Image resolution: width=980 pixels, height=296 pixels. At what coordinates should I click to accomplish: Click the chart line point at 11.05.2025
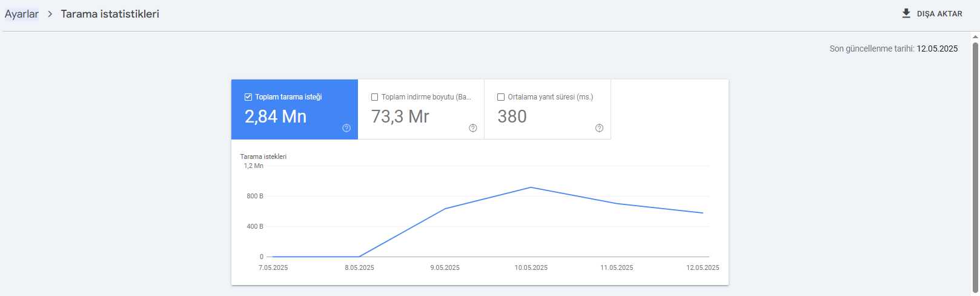click(x=617, y=204)
